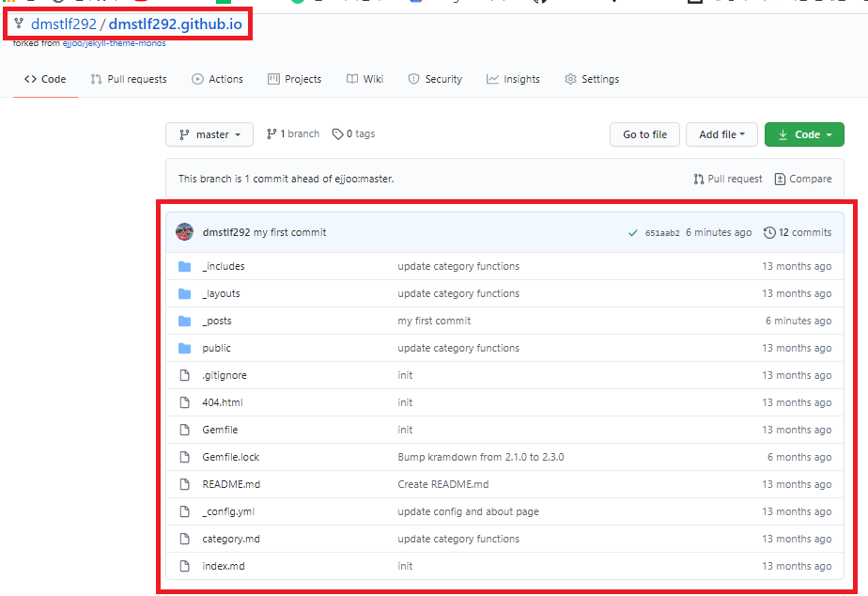Image resolution: width=868 pixels, height=596 pixels.
Task: Open the _layouts folder name
Action: (x=221, y=293)
